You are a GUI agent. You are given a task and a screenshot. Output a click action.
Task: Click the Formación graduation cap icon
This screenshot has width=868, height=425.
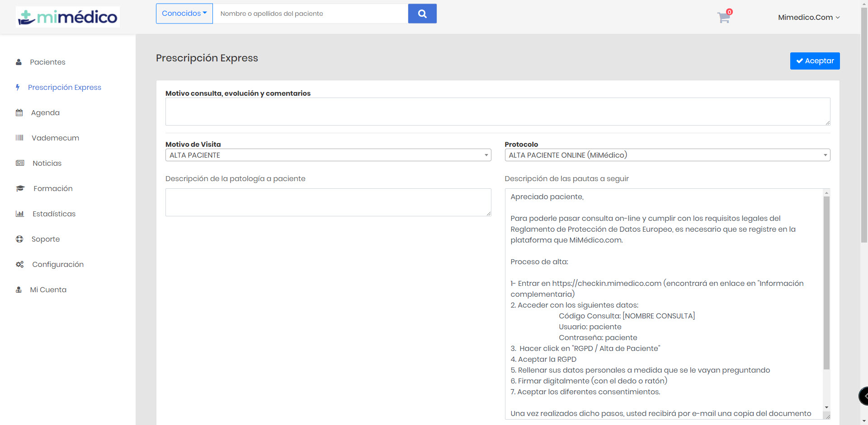20,188
